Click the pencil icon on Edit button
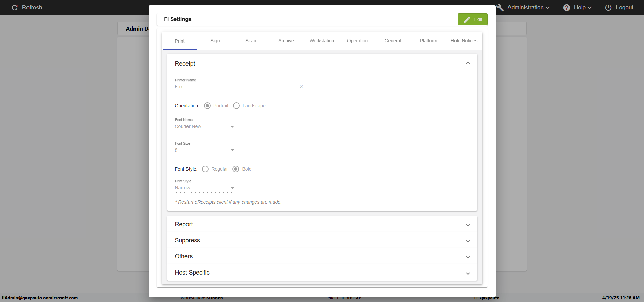This screenshot has height=302, width=644. pos(467,19)
